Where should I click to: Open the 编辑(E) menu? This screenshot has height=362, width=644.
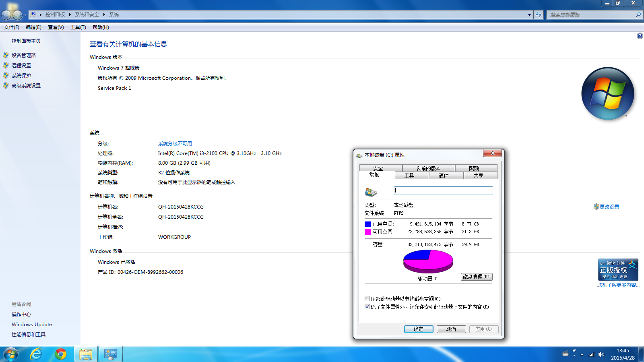click(x=33, y=27)
